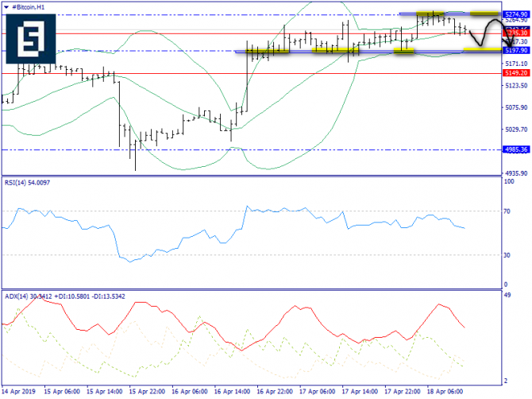Click the time axis label 17 Apr 22:00

403,392
